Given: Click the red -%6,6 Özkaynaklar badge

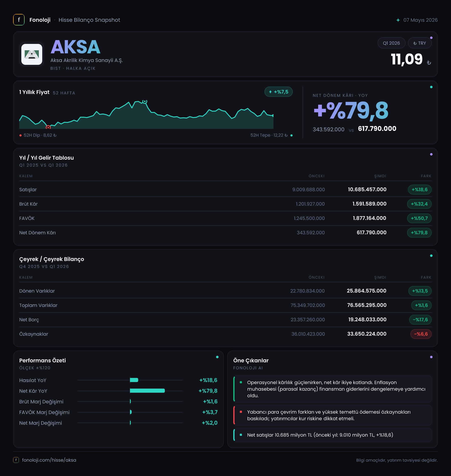Looking at the screenshot, I should [x=421, y=334].
